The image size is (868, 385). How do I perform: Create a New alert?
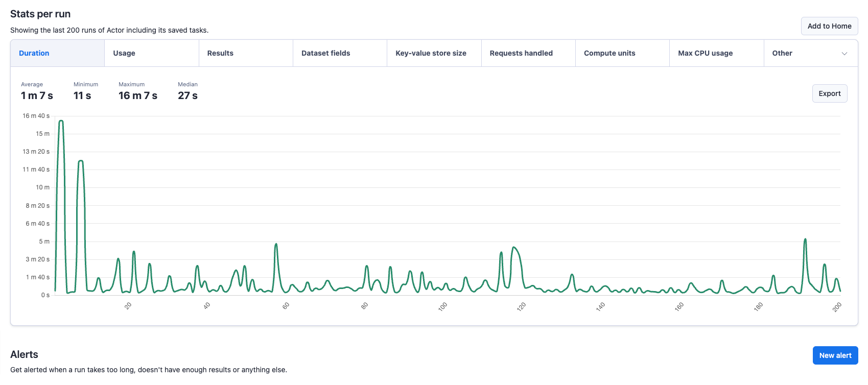coord(835,355)
